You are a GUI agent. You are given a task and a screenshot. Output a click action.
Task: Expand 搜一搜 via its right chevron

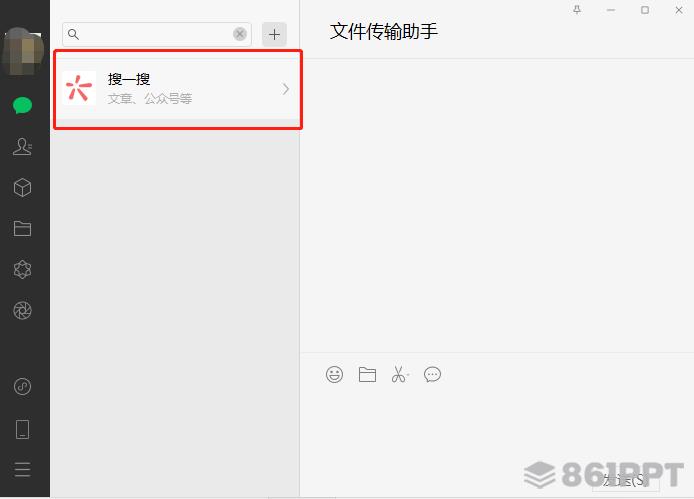(286, 89)
